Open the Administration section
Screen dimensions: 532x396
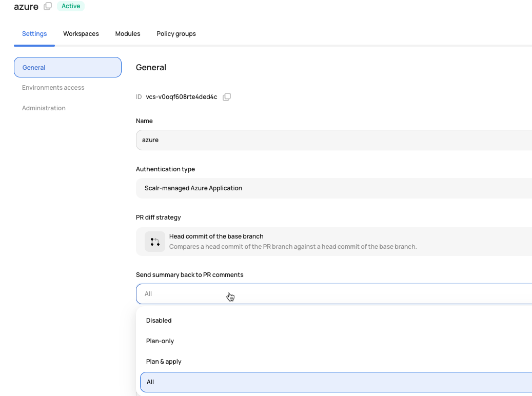[44, 108]
